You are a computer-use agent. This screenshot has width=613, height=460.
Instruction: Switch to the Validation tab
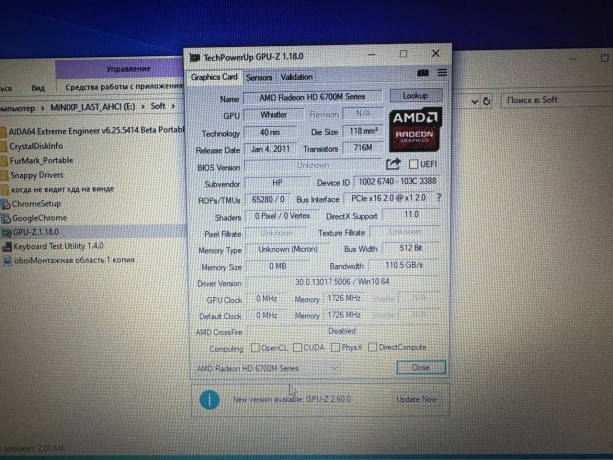click(x=297, y=77)
